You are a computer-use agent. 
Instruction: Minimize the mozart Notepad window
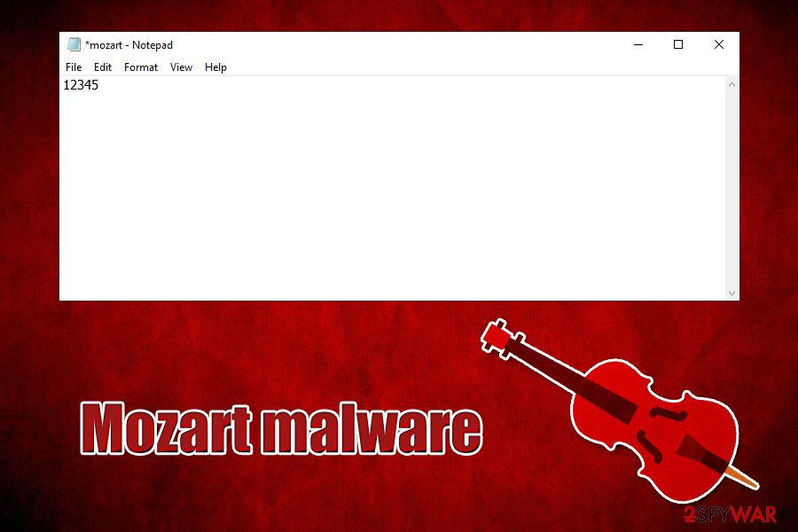[x=638, y=45]
